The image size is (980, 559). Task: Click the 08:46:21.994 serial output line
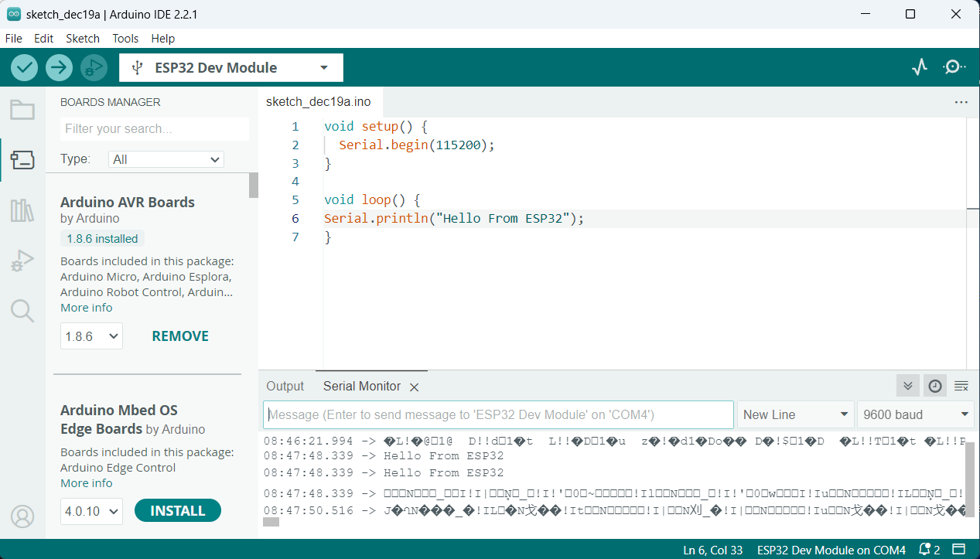pyautogui.click(x=614, y=441)
